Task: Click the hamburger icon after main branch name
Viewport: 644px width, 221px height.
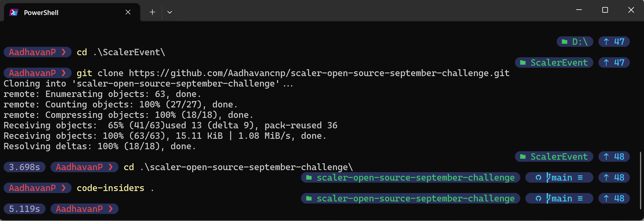Action: click(580, 177)
